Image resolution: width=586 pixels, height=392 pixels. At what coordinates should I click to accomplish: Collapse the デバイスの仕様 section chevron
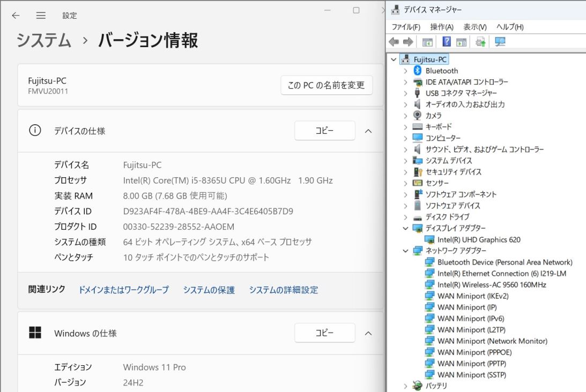[x=368, y=131]
